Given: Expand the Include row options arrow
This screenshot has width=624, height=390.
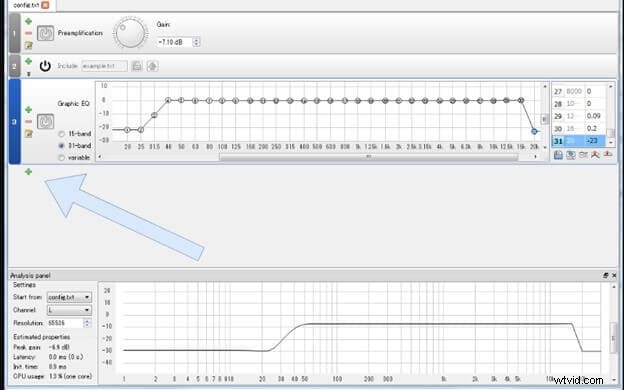Looking at the screenshot, I should coord(28,74).
